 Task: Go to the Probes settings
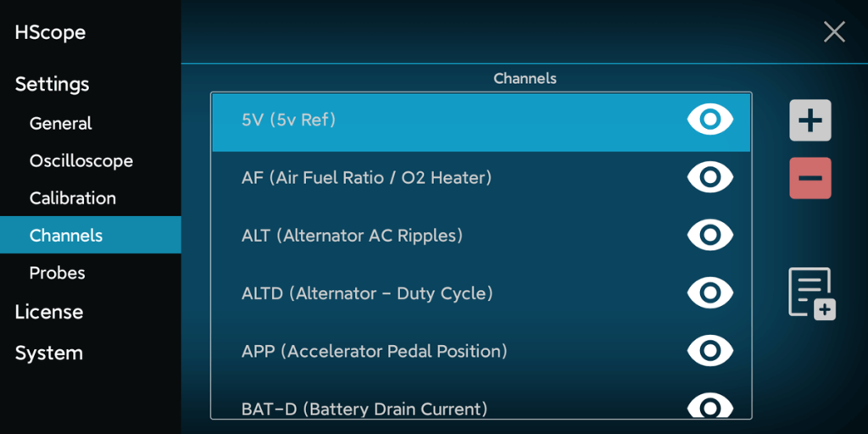[57, 273]
